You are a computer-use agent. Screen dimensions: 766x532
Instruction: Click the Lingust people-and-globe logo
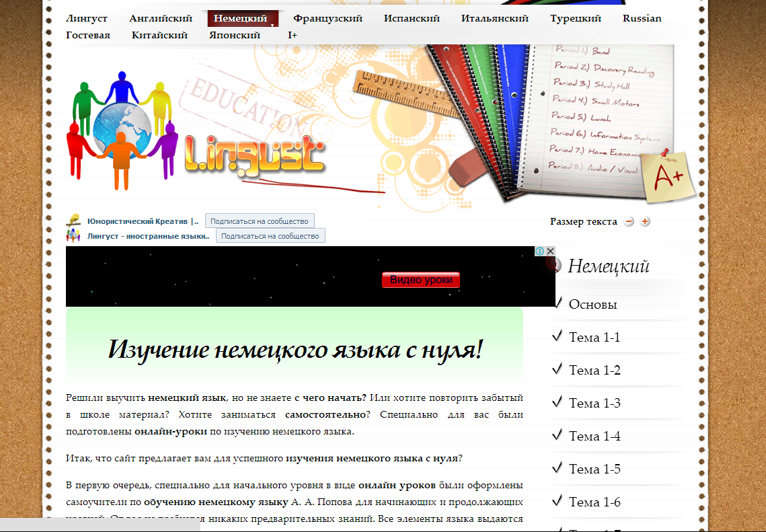click(x=122, y=131)
